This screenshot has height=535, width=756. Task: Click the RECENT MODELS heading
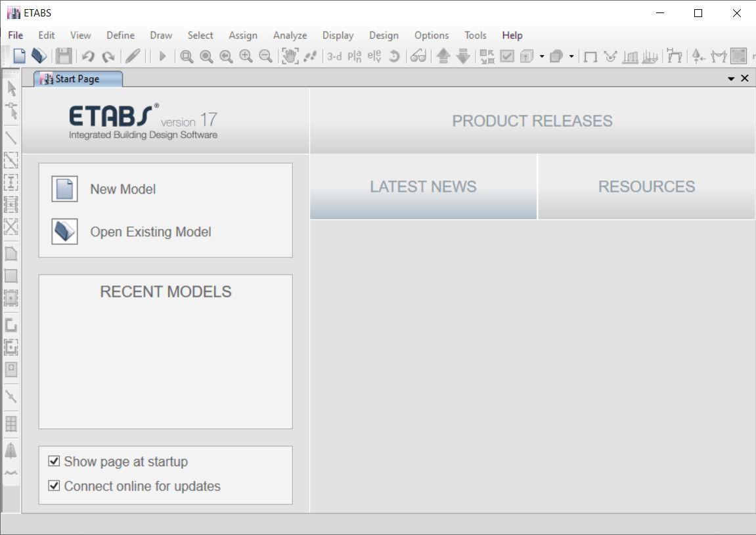click(x=166, y=291)
